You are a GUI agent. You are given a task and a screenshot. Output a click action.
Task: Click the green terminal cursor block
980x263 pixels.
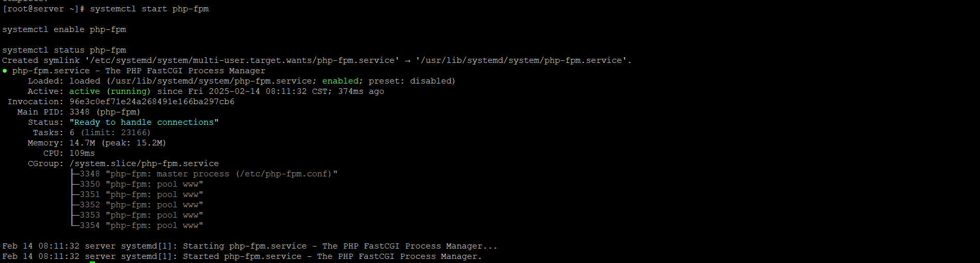(x=92, y=262)
